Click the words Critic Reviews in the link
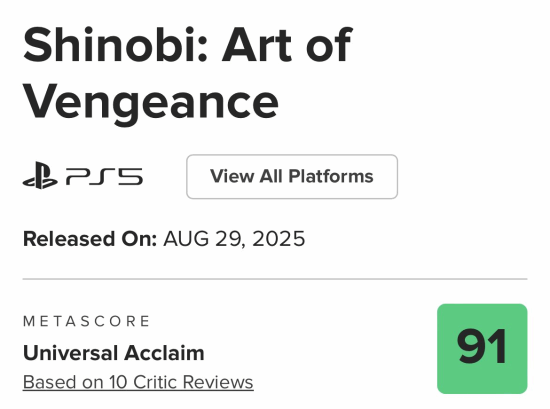550x409 pixels. [193, 382]
